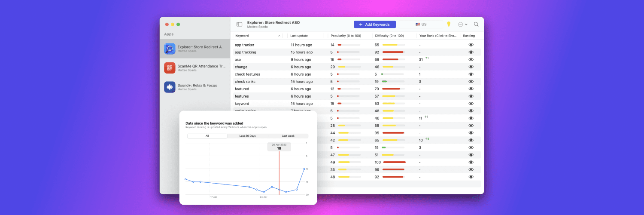
Task: Click eye icon in difficulty 100 row
Action: click(471, 162)
